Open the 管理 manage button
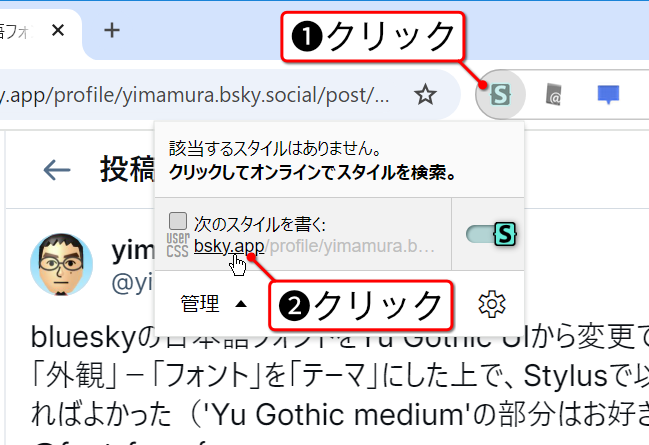The width and height of the screenshot is (649, 445). click(x=200, y=304)
